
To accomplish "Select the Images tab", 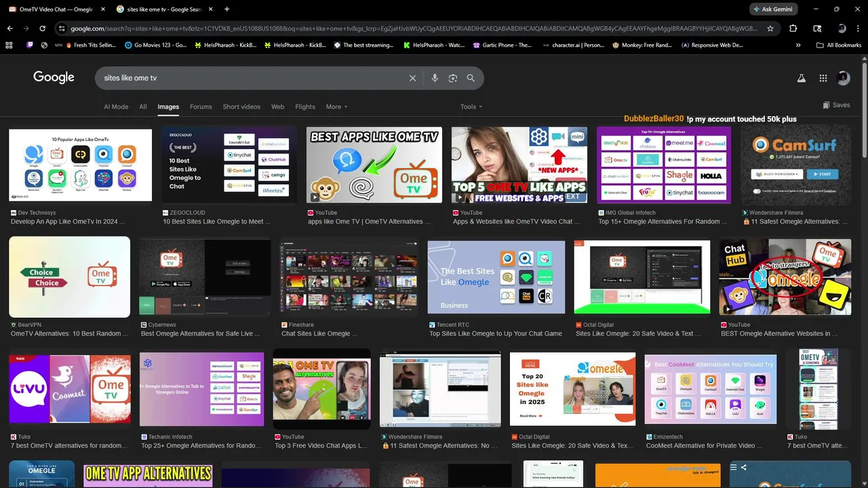I will [168, 106].
